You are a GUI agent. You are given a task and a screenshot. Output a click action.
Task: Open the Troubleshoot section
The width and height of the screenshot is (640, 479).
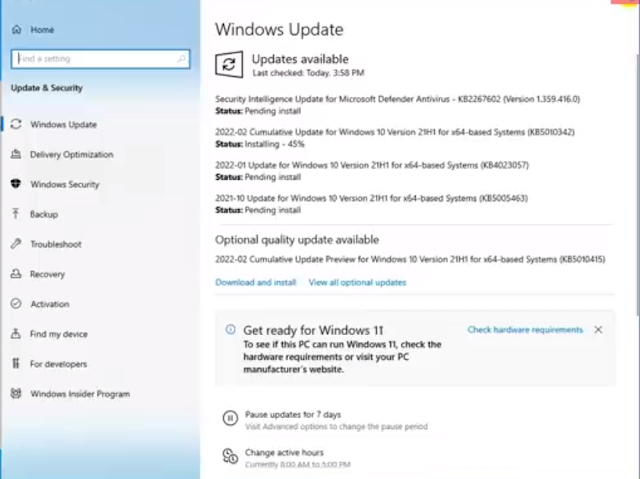56,244
